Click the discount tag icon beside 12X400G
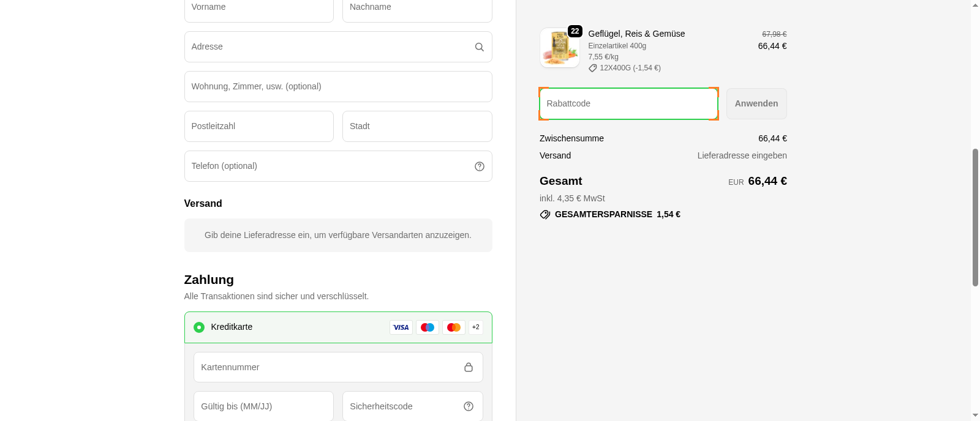The image size is (980, 421). point(592,69)
